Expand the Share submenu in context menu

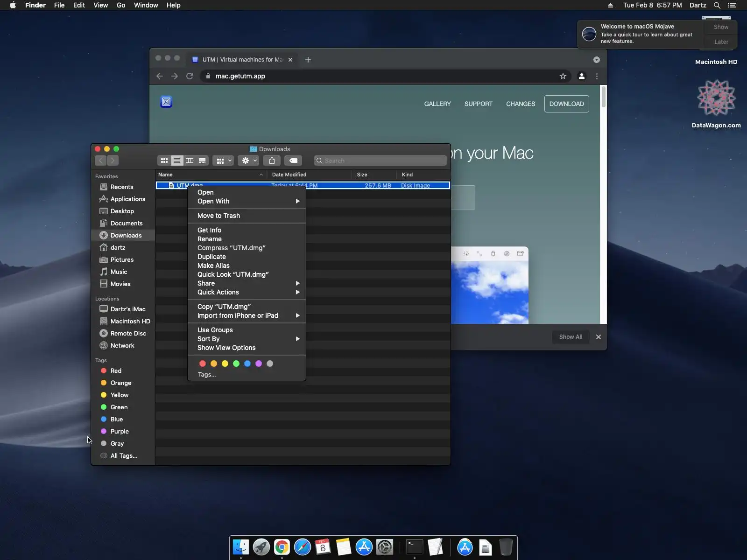coord(247,283)
